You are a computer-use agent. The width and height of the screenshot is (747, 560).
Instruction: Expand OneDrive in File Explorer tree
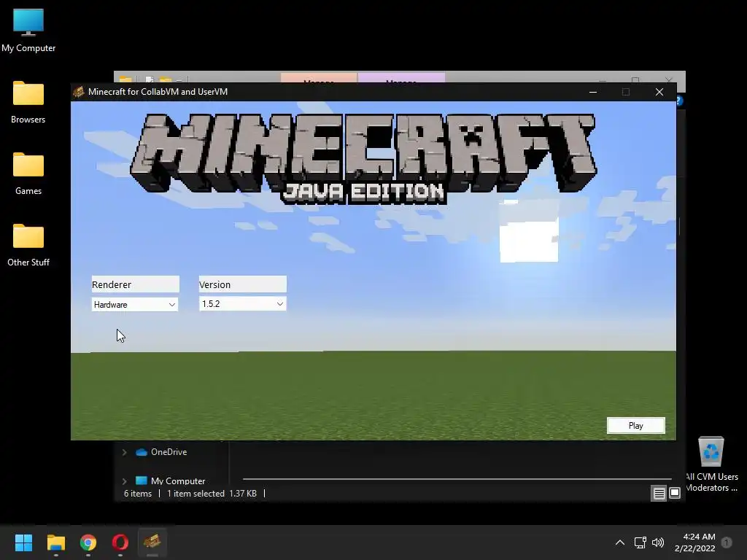click(124, 452)
